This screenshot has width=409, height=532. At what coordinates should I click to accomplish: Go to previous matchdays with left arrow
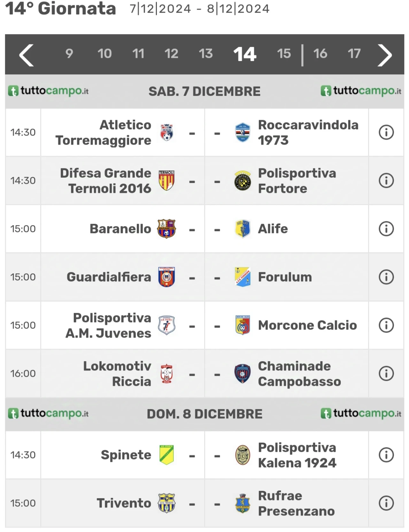click(26, 55)
